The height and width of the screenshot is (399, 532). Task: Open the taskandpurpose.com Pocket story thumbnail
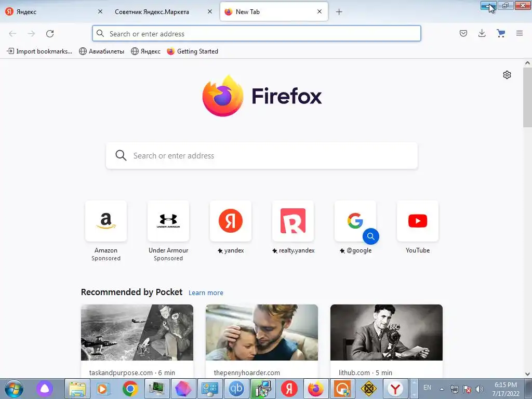137,332
